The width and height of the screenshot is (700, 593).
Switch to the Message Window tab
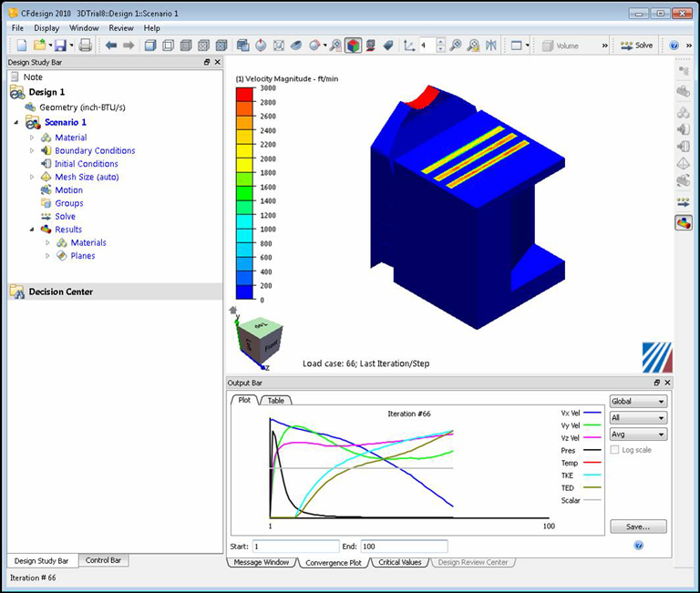(x=262, y=562)
